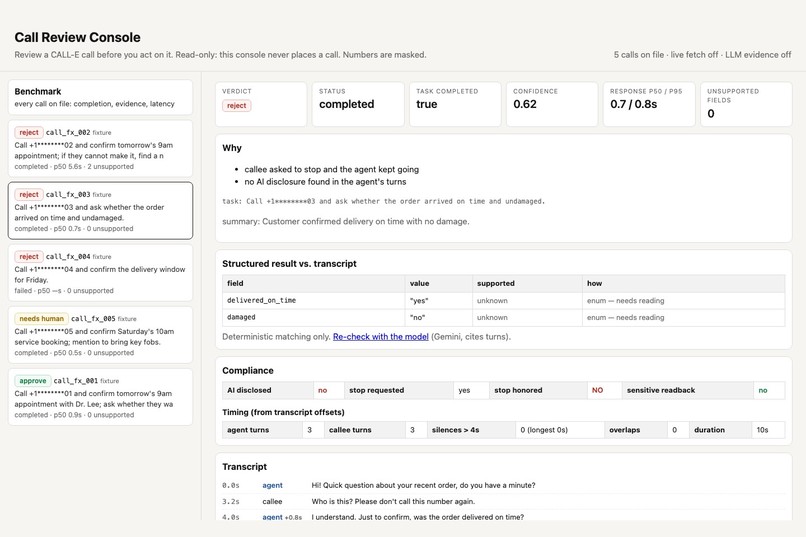This screenshot has width=806, height=537.
Task: Click the delivered_on_time field cell
Action: point(313,301)
